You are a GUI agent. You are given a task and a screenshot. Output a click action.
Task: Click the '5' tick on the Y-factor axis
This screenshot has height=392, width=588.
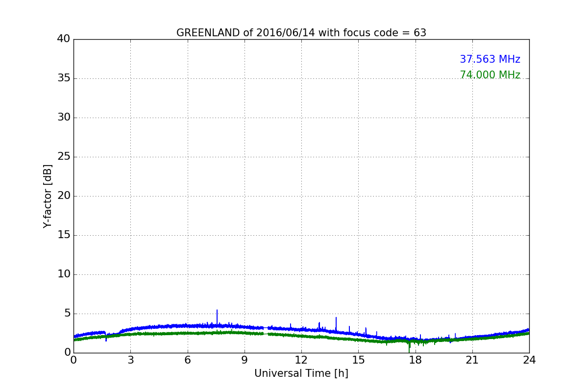point(67,313)
